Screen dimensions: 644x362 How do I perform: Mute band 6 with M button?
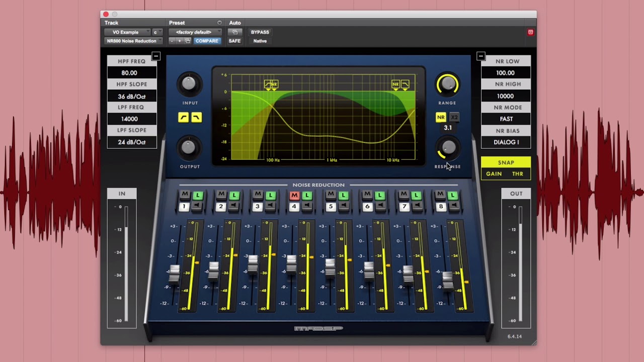click(x=367, y=195)
